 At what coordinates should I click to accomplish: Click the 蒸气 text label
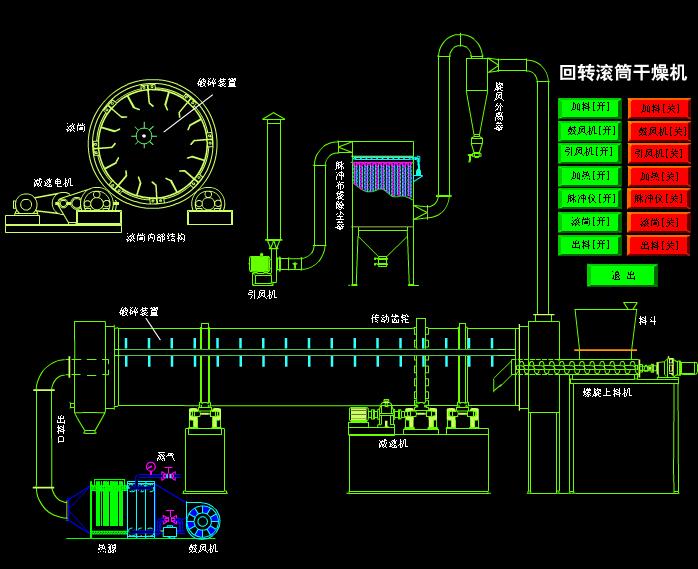click(x=166, y=456)
